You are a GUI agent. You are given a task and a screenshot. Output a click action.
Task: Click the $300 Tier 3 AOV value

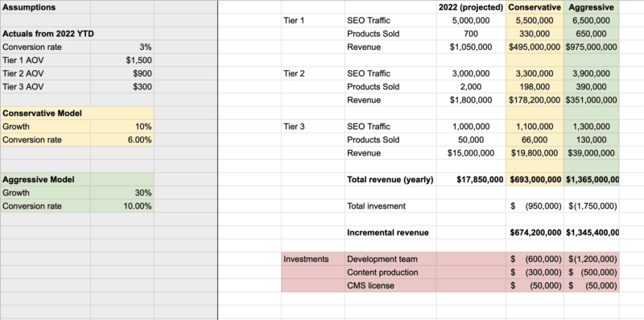(122, 87)
